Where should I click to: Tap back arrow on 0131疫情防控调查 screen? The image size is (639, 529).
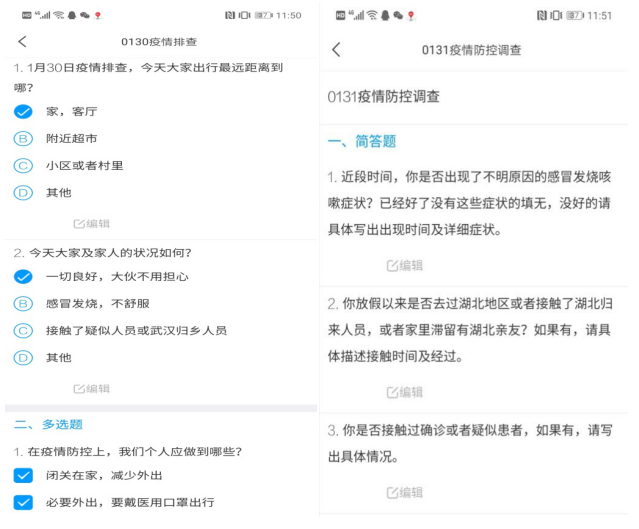(336, 50)
